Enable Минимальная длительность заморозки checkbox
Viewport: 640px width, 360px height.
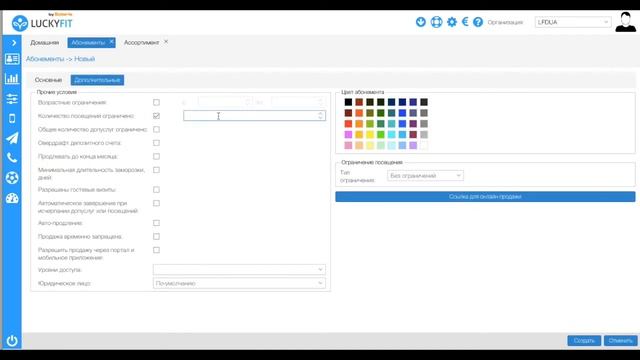(156, 170)
